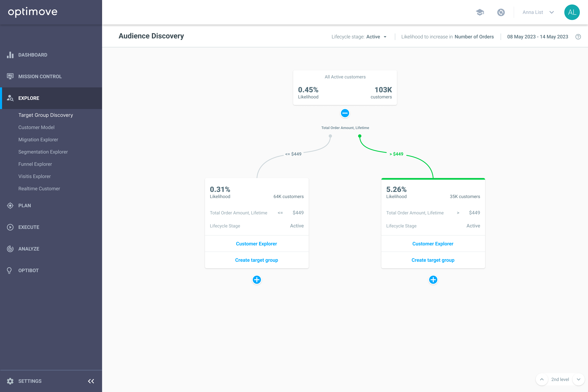Open Migration Explorer
Viewport: 588px width, 392px height.
pyautogui.click(x=38, y=140)
